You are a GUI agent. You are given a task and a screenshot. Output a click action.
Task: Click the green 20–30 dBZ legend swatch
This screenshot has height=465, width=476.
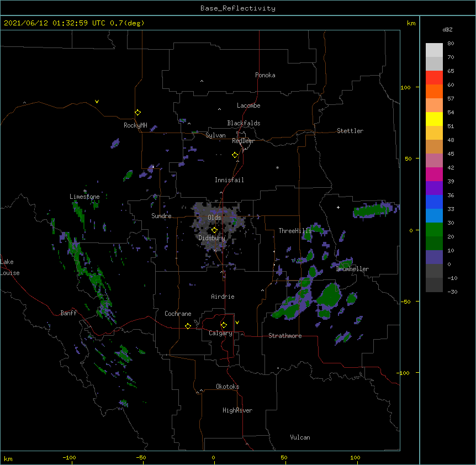point(434,230)
